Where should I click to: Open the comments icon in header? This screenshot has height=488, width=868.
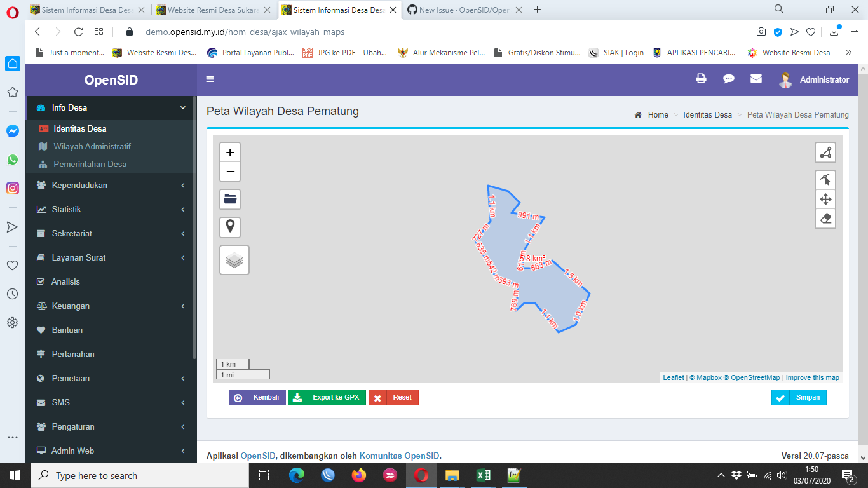click(729, 79)
